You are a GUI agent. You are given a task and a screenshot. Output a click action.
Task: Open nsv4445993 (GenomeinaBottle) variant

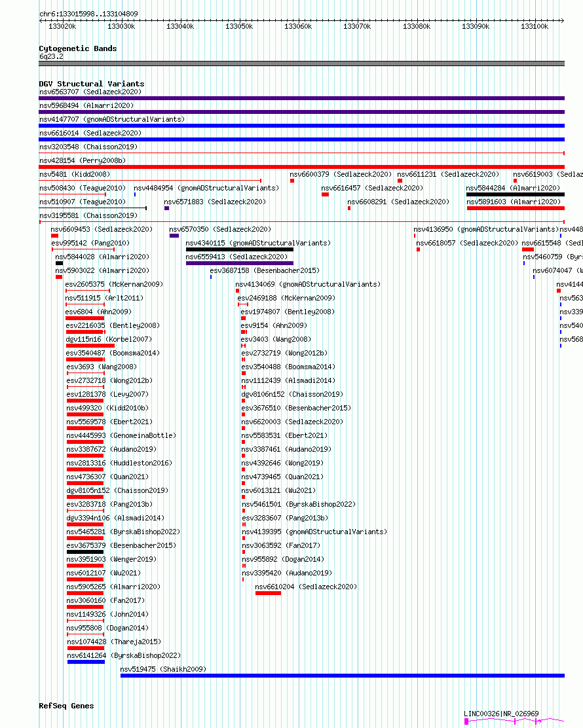pos(121,436)
